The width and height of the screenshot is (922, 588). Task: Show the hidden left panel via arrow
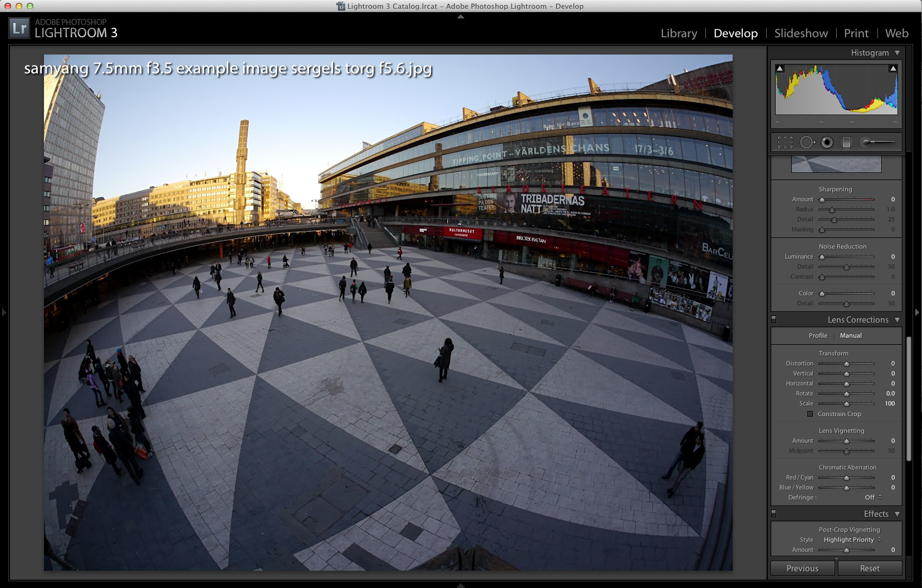point(4,313)
